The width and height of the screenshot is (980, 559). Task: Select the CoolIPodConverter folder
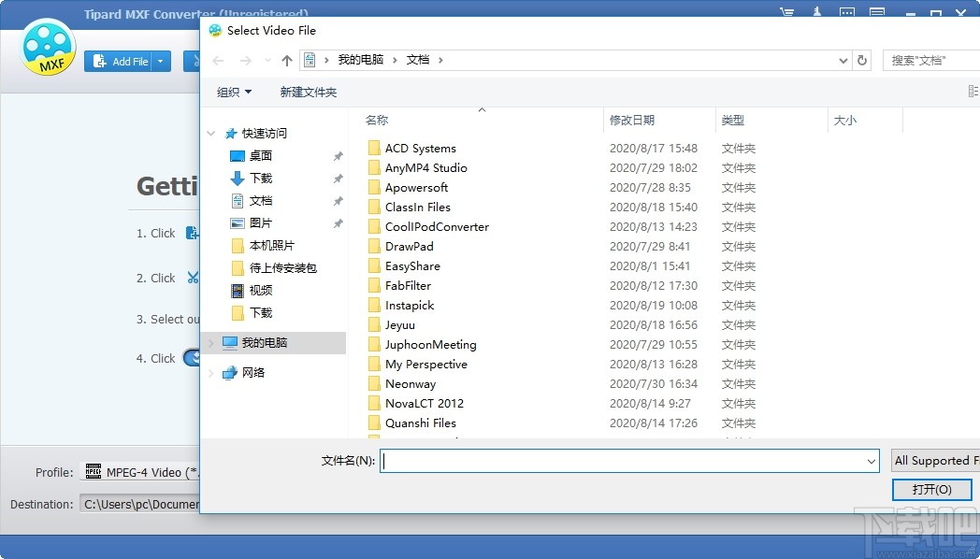[x=437, y=227]
